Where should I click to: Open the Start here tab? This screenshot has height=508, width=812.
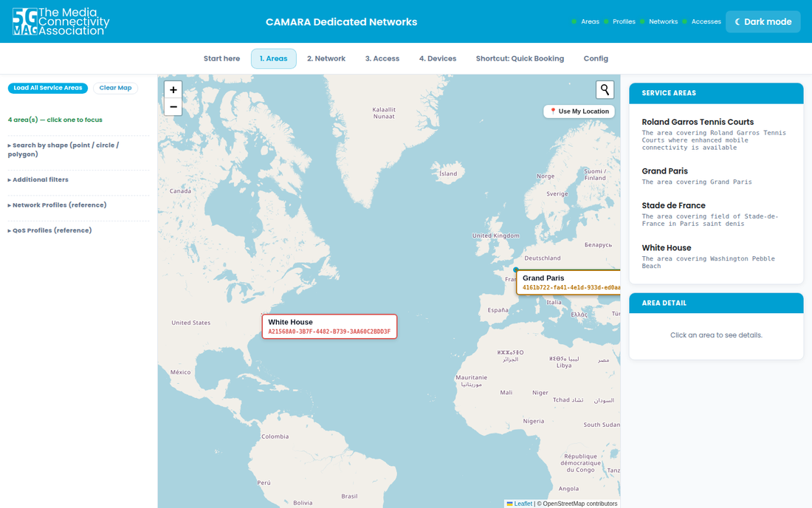tap(221, 58)
